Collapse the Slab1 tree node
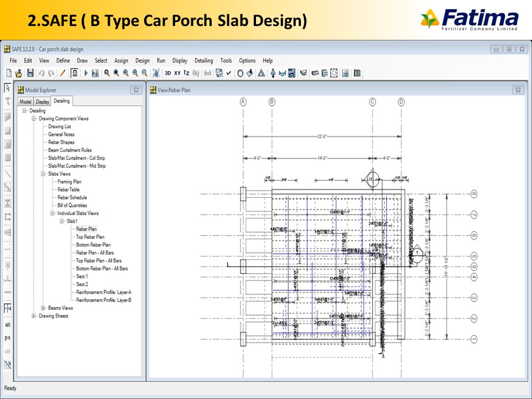Viewport: 532px width, 399px height. point(62,221)
